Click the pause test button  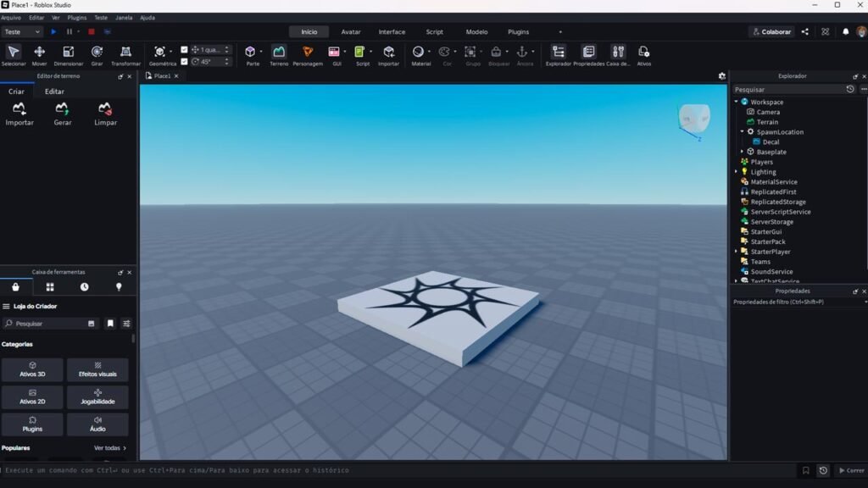coord(70,31)
